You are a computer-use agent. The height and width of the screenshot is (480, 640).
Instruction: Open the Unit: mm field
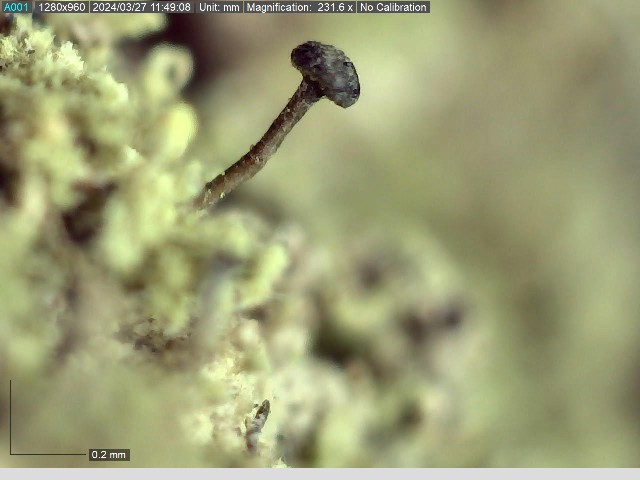(219, 7)
